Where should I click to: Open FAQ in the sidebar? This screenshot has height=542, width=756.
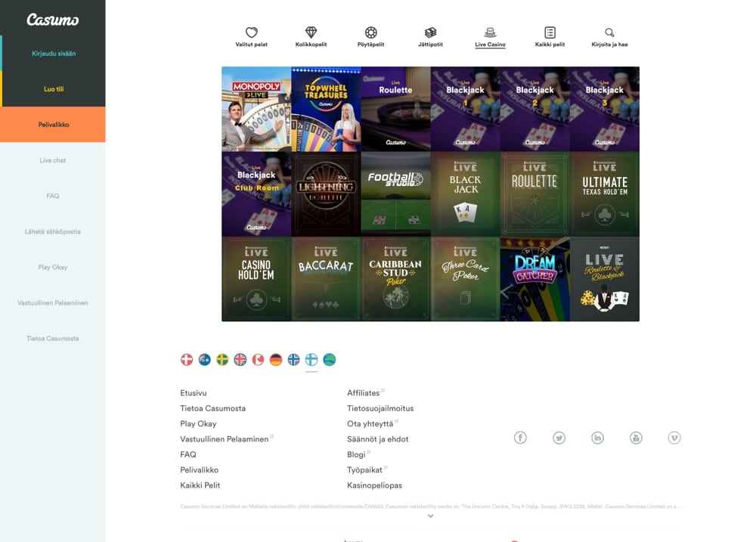53,196
